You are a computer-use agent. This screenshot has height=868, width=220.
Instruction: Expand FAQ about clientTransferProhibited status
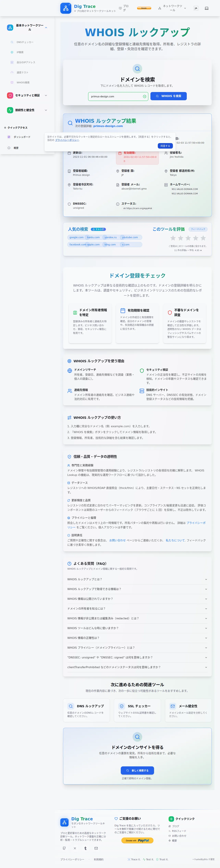(x=137, y=667)
